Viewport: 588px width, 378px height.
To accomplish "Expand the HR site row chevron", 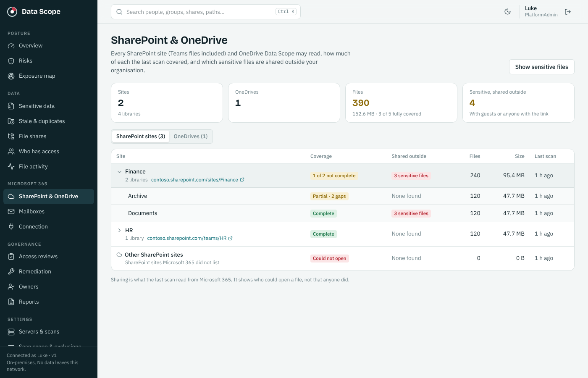I will tap(119, 231).
